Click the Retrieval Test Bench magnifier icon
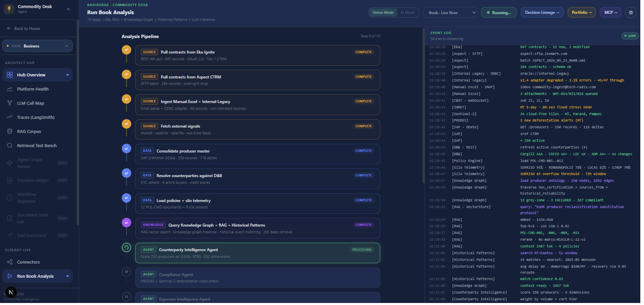 click(x=10, y=145)
